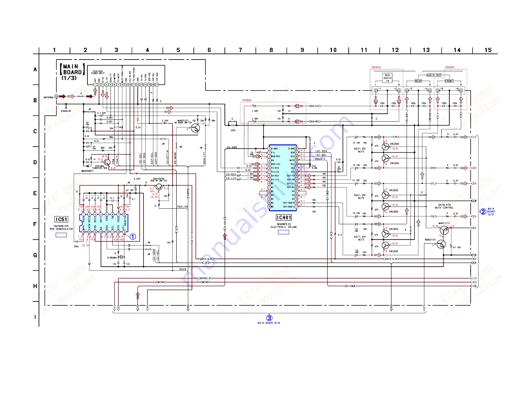
Task: Click the blue circled number 1 near IC51
Action: point(133,237)
